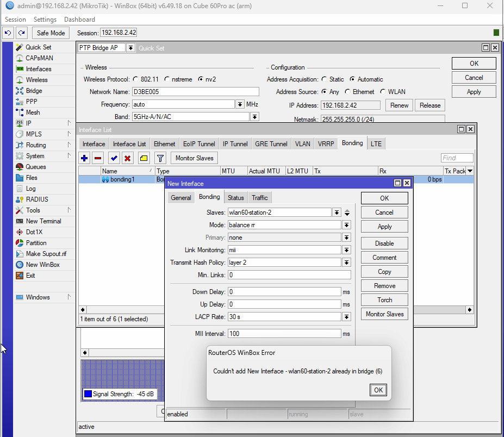Click Renew IP address button
The height and width of the screenshot is (437, 504).
click(399, 105)
